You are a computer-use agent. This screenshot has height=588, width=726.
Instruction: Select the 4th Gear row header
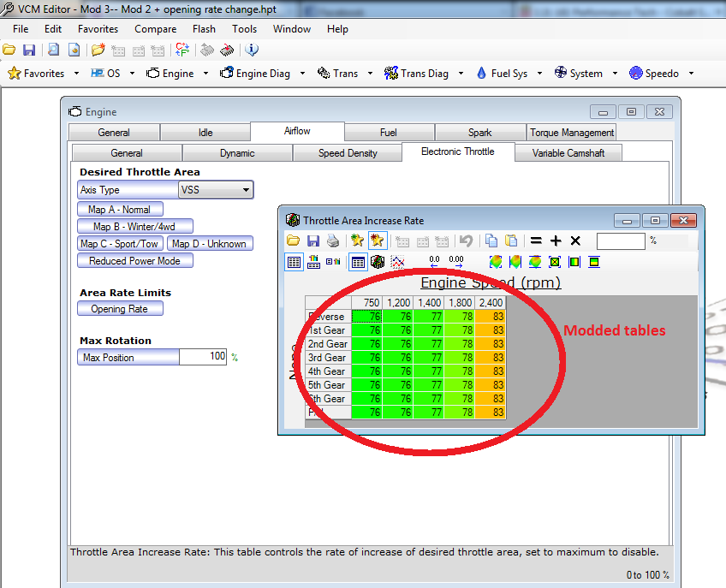click(x=328, y=371)
